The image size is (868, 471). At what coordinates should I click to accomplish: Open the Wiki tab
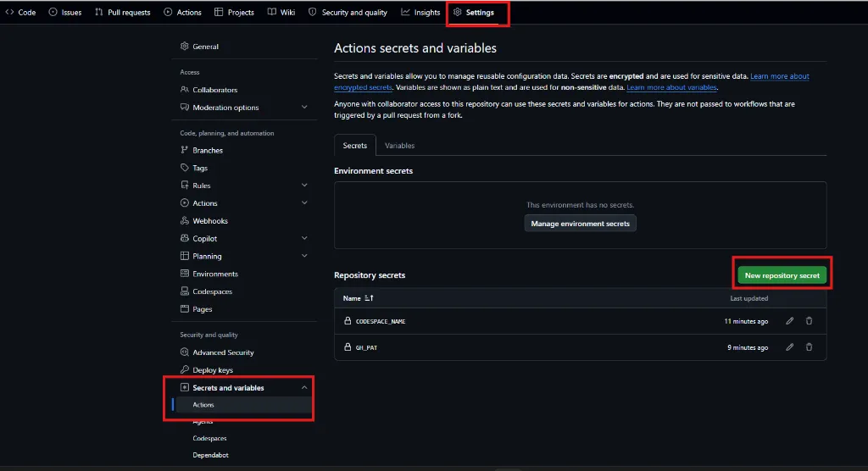pos(281,12)
